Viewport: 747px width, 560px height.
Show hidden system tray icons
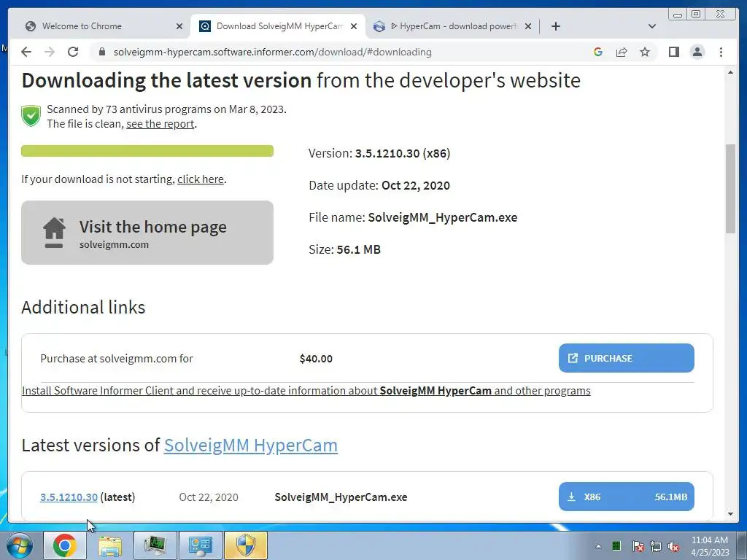[598, 546]
